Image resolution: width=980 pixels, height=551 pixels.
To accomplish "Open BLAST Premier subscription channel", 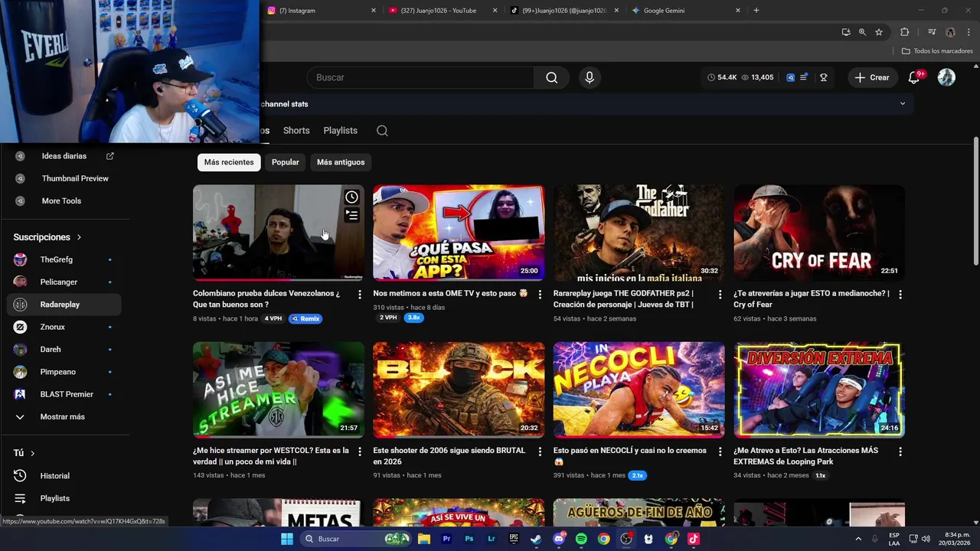I will click(65, 394).
